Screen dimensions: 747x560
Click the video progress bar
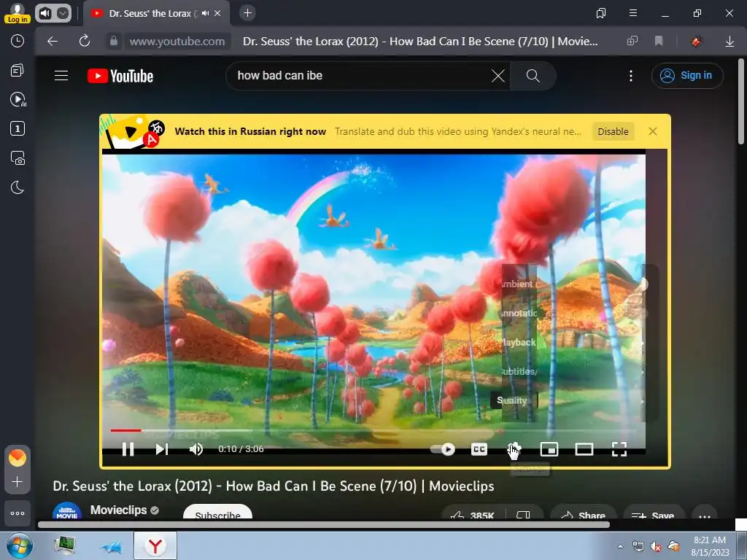point(373,430)
